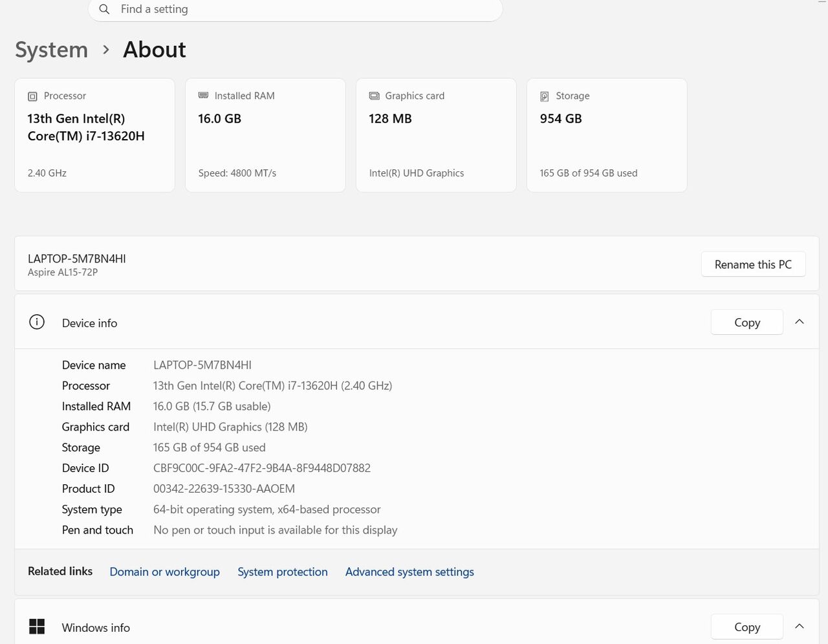Screen dimensions: 828x644
Task: Open System protection link
Action: 283,572
